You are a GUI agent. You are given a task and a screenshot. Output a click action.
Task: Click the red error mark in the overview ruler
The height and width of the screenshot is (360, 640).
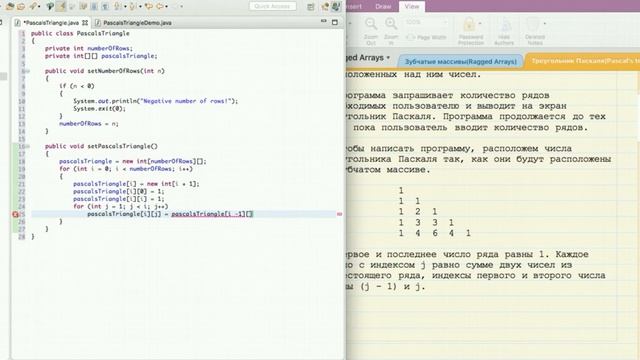(339, 214)
